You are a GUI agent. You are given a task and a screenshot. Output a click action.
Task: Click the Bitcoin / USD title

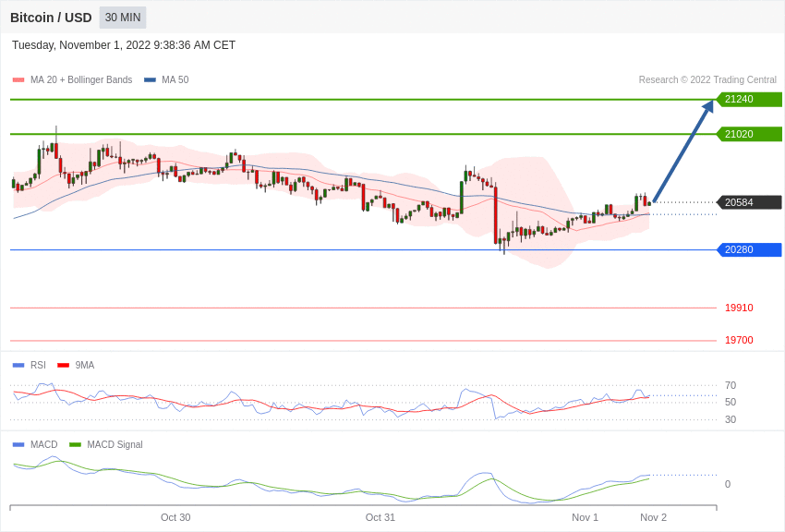coord(51,18)
